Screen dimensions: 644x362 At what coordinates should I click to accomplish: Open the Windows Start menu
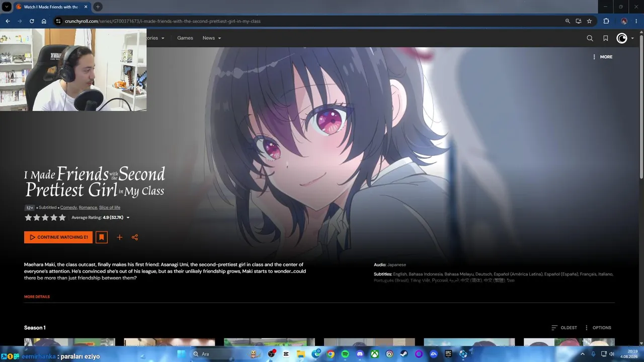click(182, 354)
